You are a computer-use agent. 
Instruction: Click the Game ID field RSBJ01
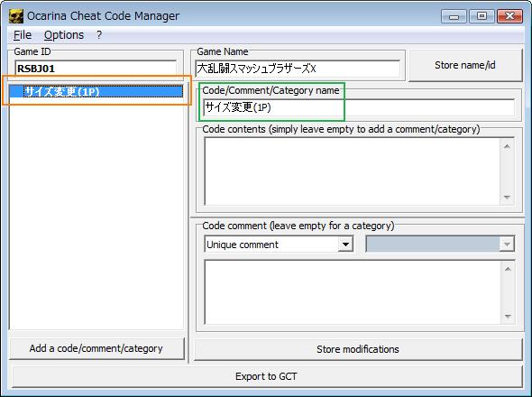tap(96, 69)
